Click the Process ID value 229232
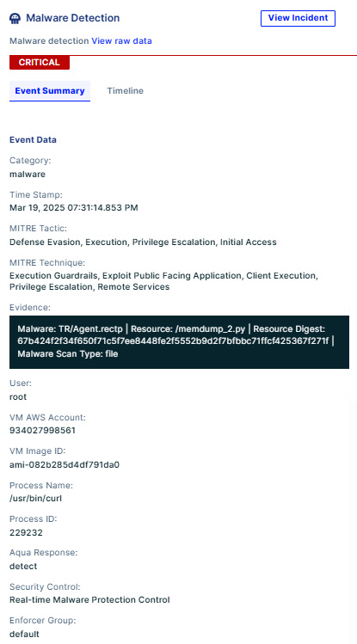357x644 pixels. tap(26, 533)
